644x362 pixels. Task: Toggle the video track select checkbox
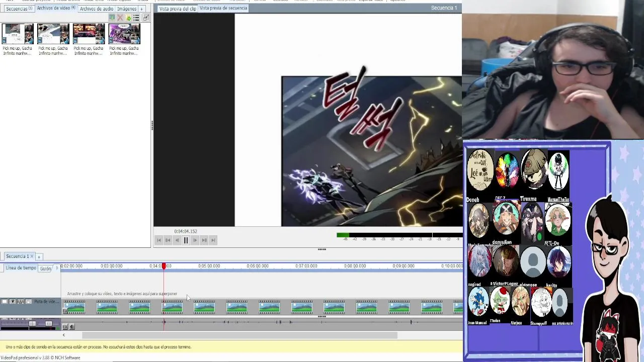[5, 302]
